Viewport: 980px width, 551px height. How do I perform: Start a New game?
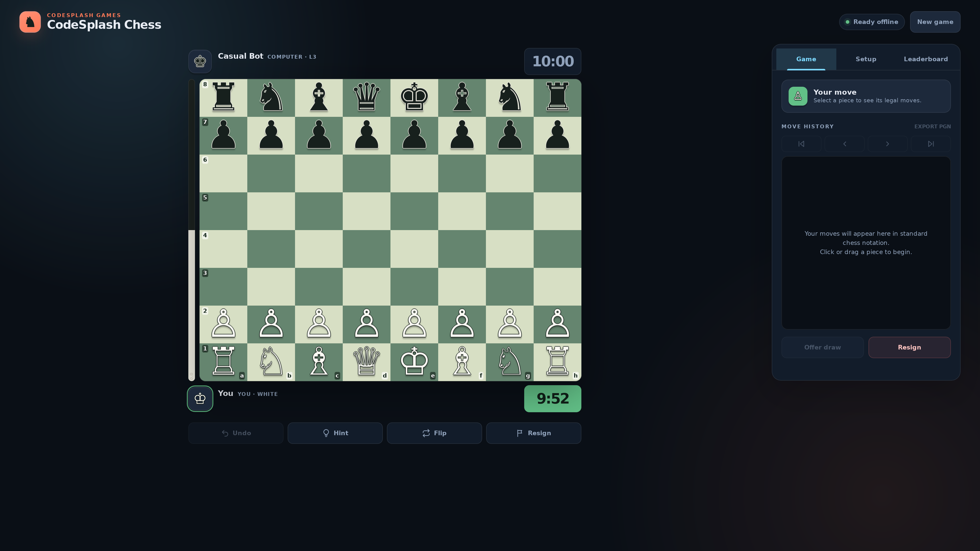click(x=935, y=22)
